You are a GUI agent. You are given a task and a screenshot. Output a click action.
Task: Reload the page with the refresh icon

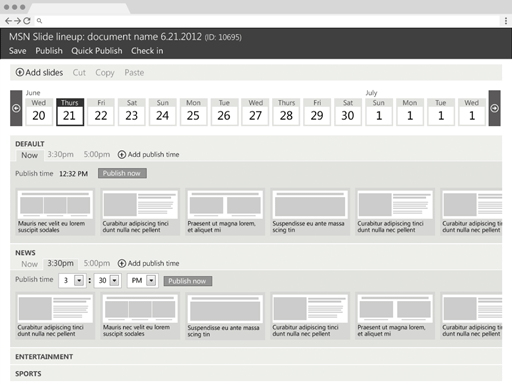tap(27, 21)
